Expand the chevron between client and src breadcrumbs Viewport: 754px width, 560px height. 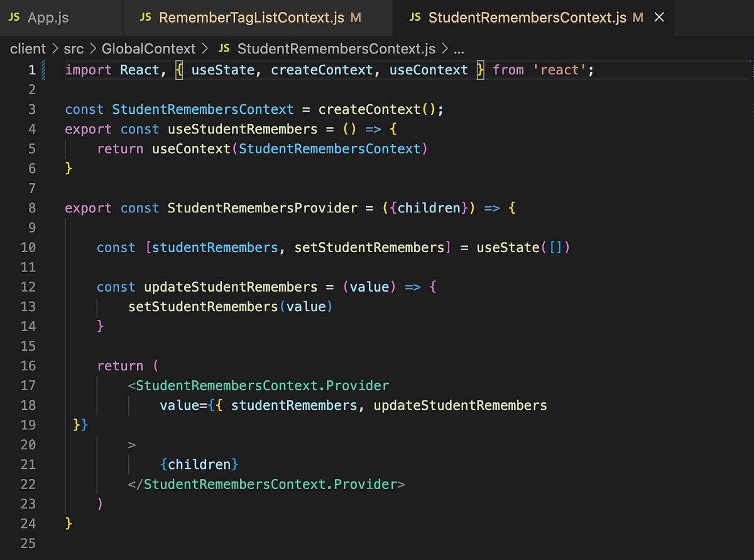pos(55,48)
